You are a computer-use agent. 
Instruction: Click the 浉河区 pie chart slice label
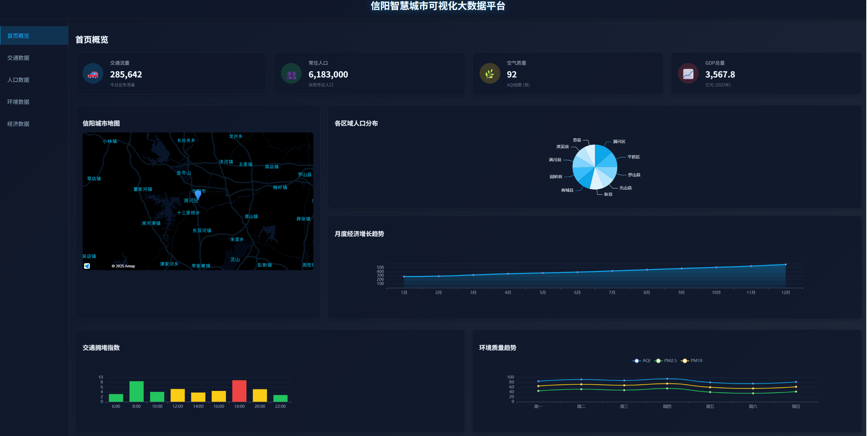click(x=619, y=142)
